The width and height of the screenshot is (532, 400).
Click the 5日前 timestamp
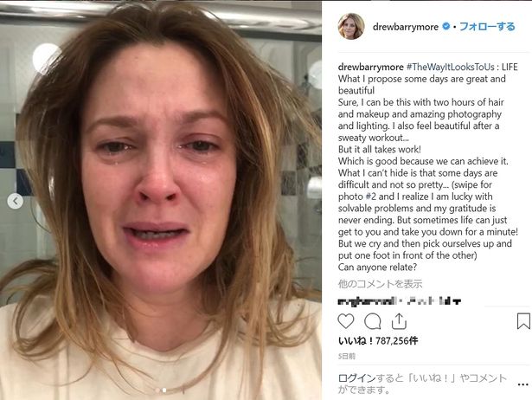[346, 356]
